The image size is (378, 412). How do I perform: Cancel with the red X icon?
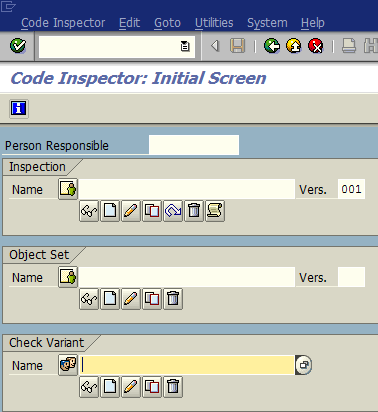[316, 46]
